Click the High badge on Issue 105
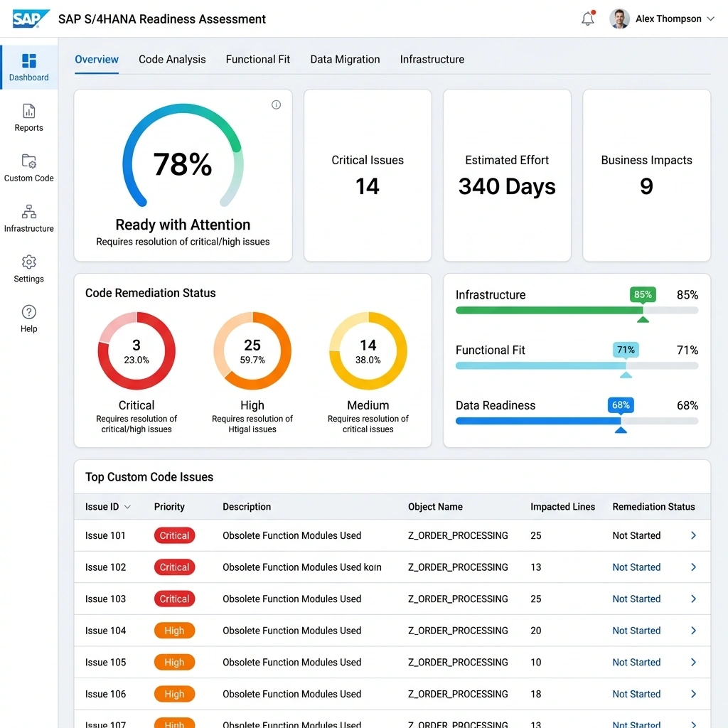 click(174, 662)
